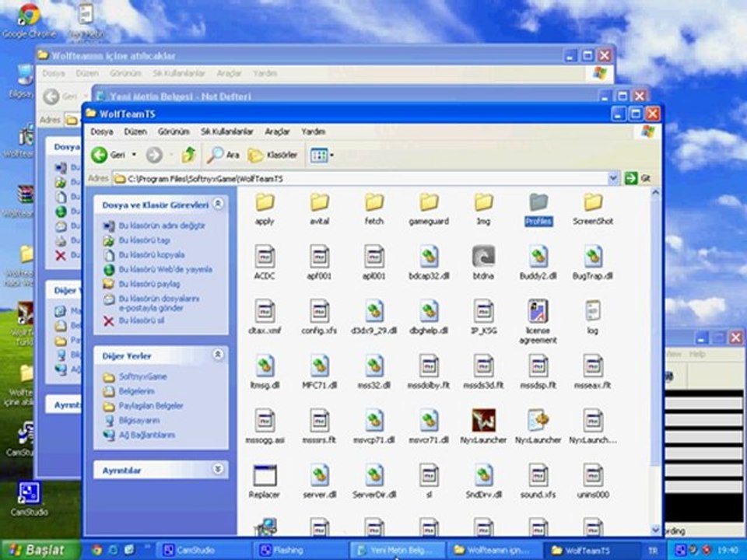Open the Görünüm menu in WolfTeamTS
The image size is (747, 560).
[x=174, y=131]
